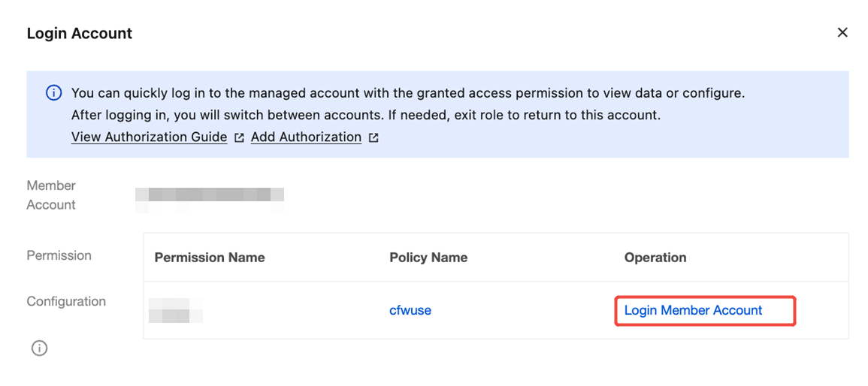
Task: Open the cfwuse policy link
Action: tap(410, 310)
